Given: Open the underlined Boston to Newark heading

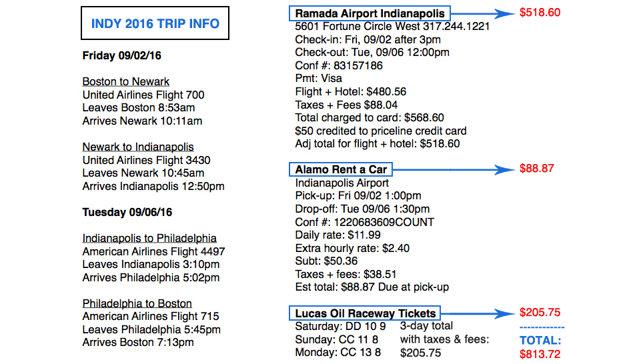Looking at the screenshot, I should (125, 82).
